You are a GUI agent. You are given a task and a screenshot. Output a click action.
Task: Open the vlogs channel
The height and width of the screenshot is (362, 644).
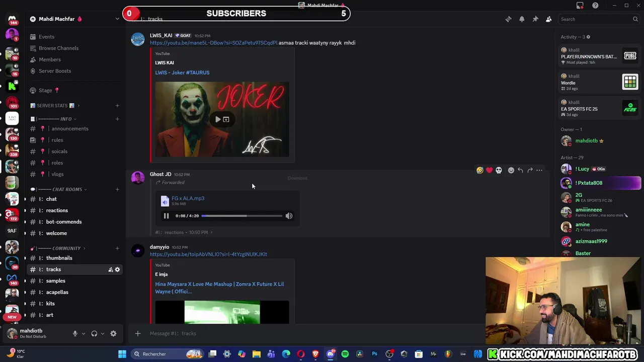point(57,174)
